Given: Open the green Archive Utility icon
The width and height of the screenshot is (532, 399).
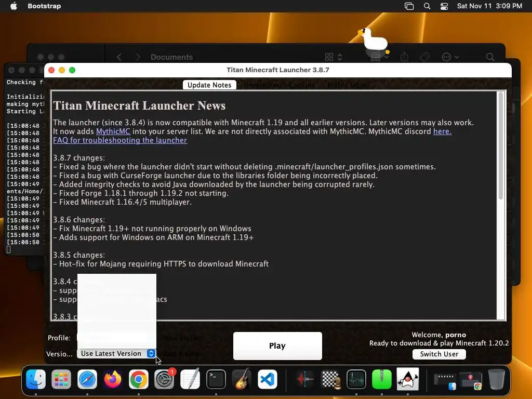Looking at the screenshot, I should coord(382,379).
